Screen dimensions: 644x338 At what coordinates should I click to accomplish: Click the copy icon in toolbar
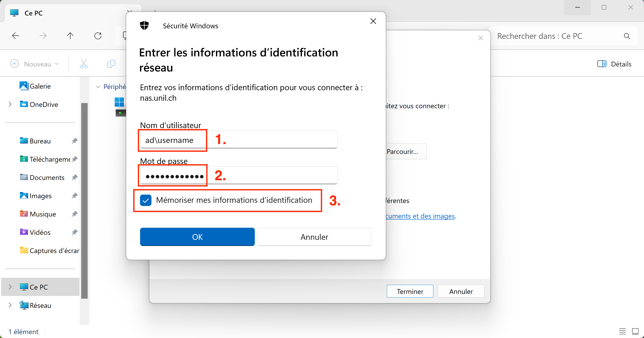click(x=111, y=64)
